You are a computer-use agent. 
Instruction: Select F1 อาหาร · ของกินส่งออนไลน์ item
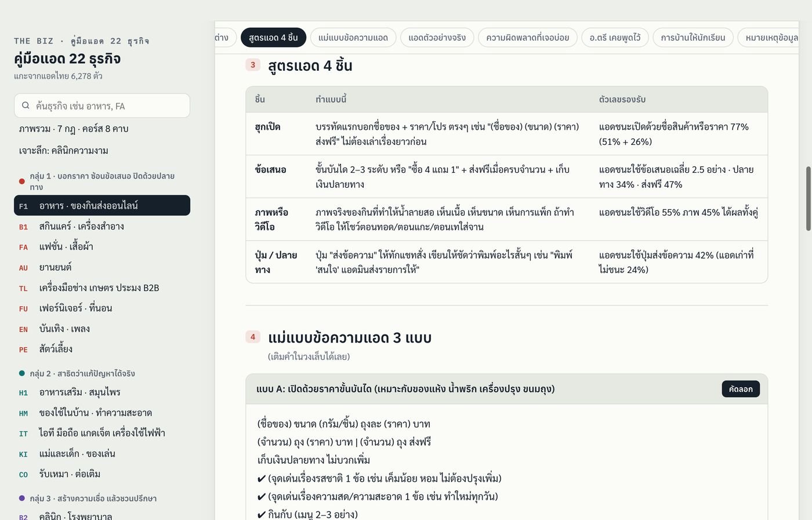click(102, 206)
